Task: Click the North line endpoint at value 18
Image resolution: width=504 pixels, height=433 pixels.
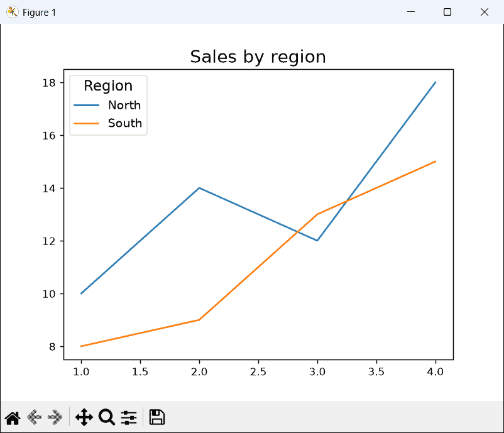Action: tap(436, 82)
